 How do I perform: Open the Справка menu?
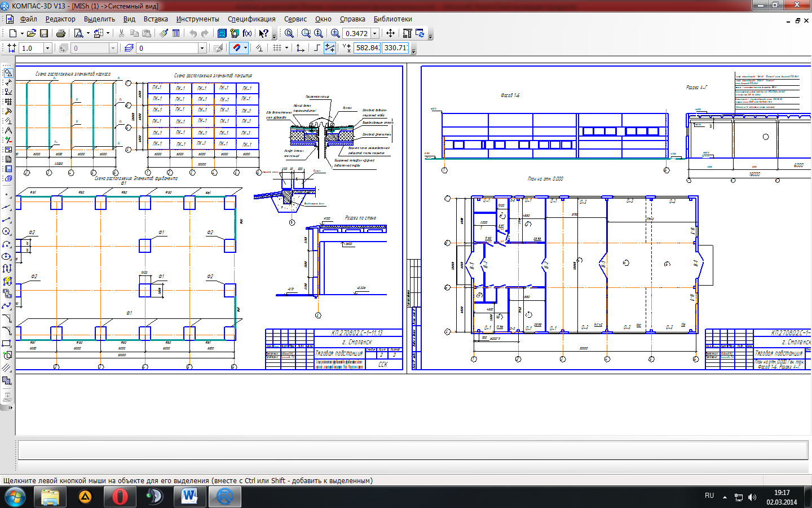coord(352,19)
